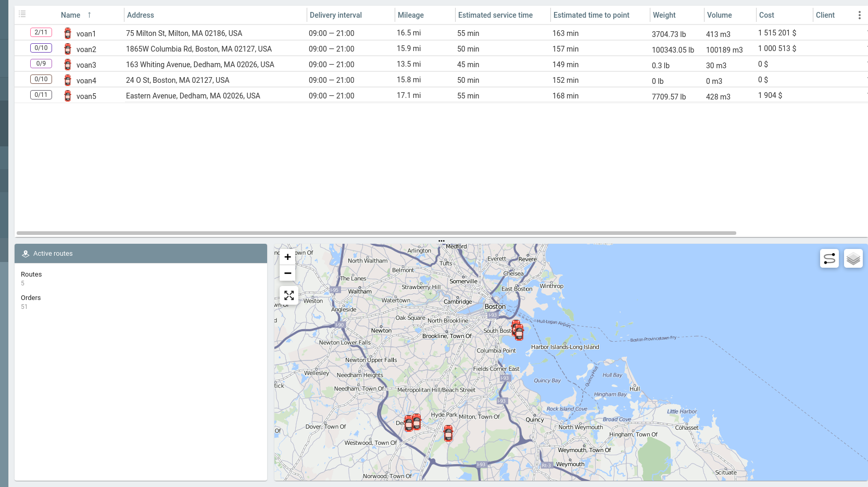Toggle route lines display on map
This screenshot has width=868, height=487.
[829, 258]
